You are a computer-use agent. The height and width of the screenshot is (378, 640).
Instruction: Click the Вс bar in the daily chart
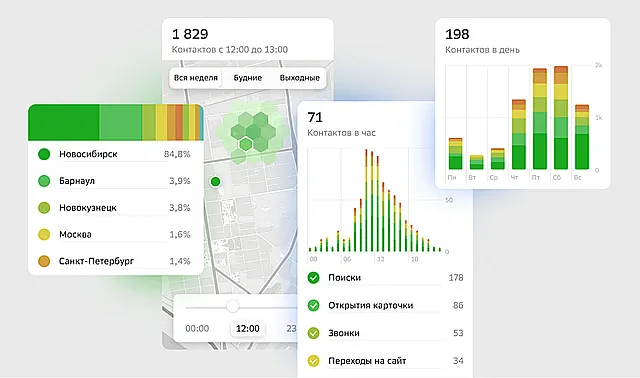(x=582, y=137)
